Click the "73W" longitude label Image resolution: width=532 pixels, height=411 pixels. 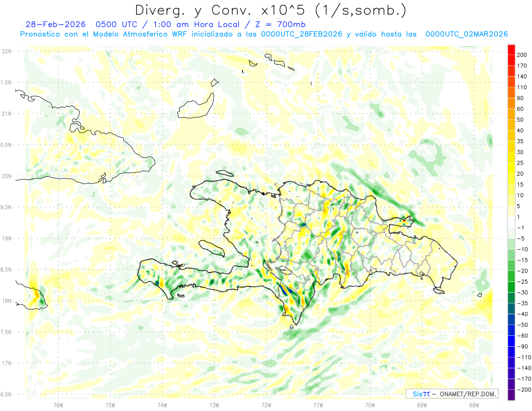pos(214,405)
